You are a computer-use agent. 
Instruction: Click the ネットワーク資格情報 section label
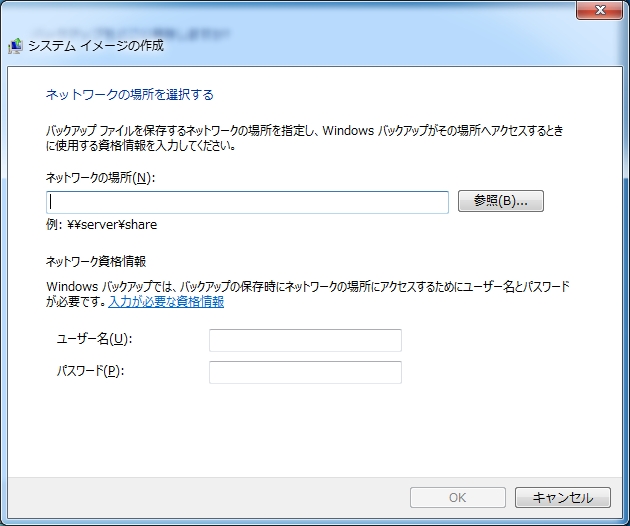point(96,262)
